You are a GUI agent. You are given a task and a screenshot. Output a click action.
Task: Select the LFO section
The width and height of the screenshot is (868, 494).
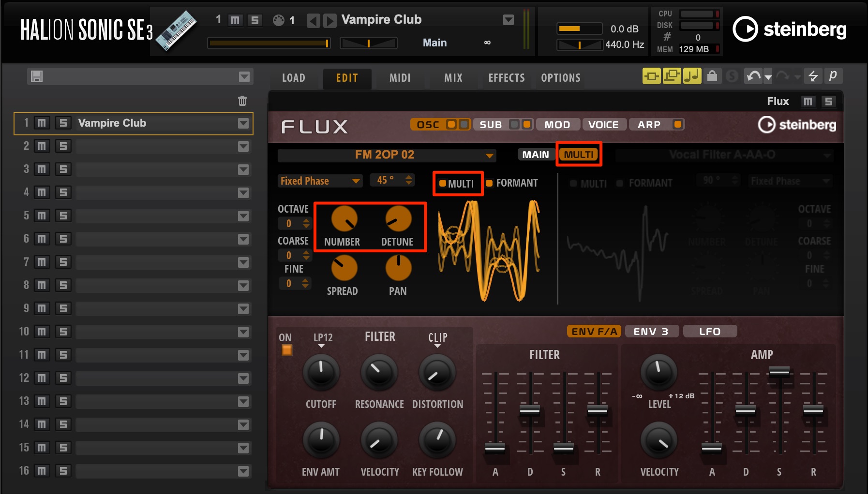(710, 332)
